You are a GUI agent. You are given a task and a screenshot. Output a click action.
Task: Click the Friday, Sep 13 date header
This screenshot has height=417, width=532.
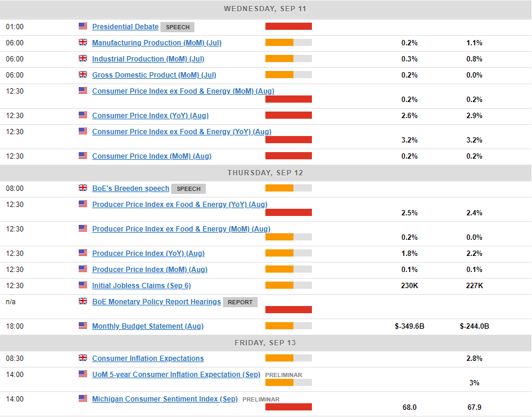point(265,342)
